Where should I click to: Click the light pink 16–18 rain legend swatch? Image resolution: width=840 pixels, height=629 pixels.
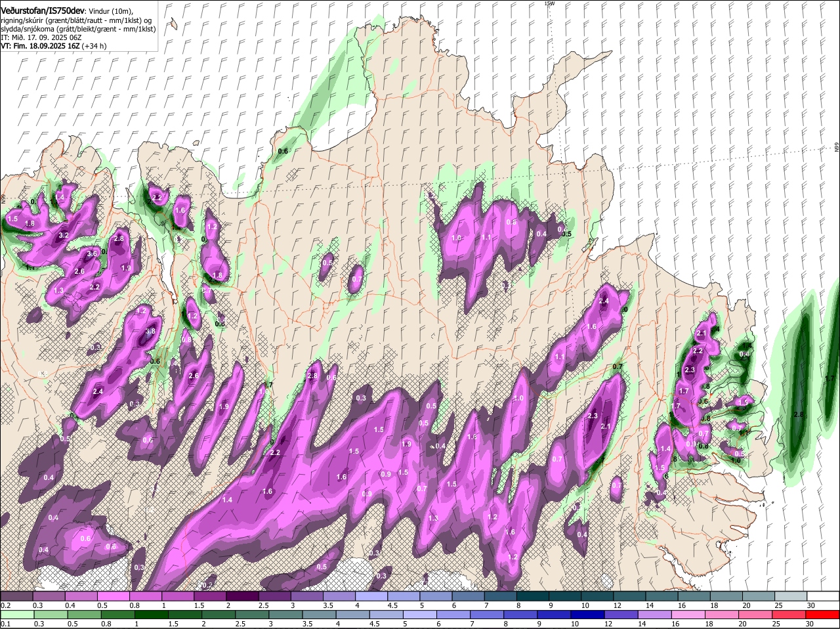tap(688, 615)
